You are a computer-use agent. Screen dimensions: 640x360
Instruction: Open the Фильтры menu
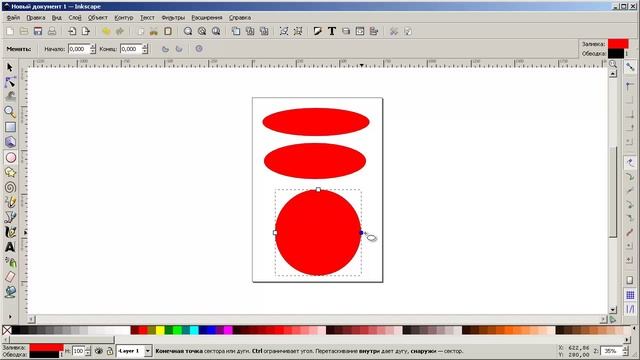click(x=173, y=18)
